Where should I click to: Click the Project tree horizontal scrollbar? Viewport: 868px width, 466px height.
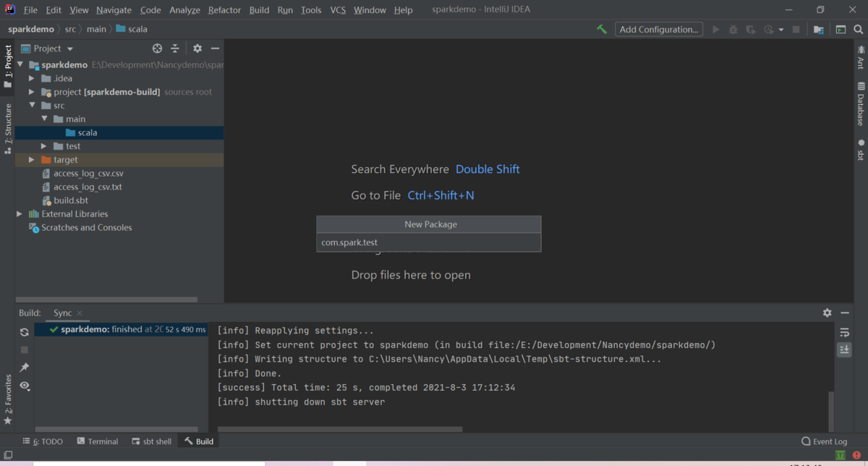pyautogui.click(x=107, y=300)
